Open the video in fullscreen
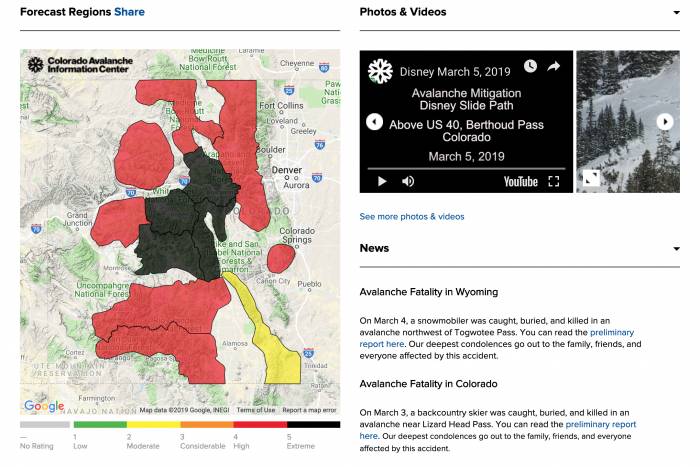The height and width of the screenshot is (467, 700). (x=554, y=181)
